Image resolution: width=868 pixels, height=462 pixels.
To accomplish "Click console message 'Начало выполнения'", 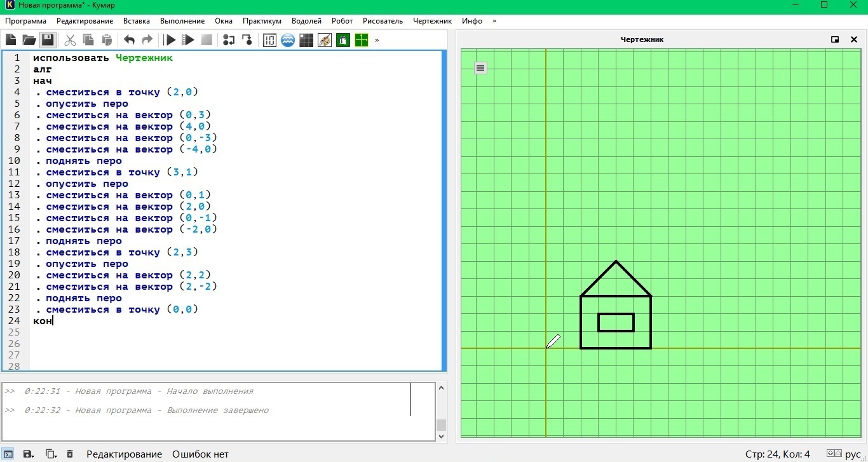I will point(210,391).
